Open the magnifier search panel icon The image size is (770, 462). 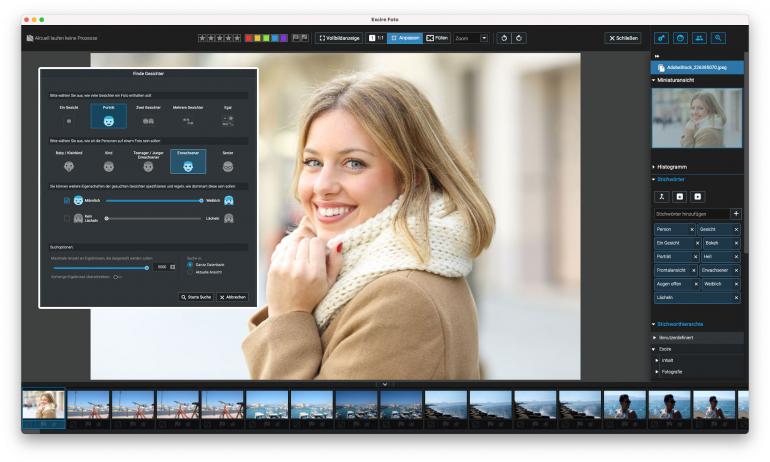coord(718,38)
